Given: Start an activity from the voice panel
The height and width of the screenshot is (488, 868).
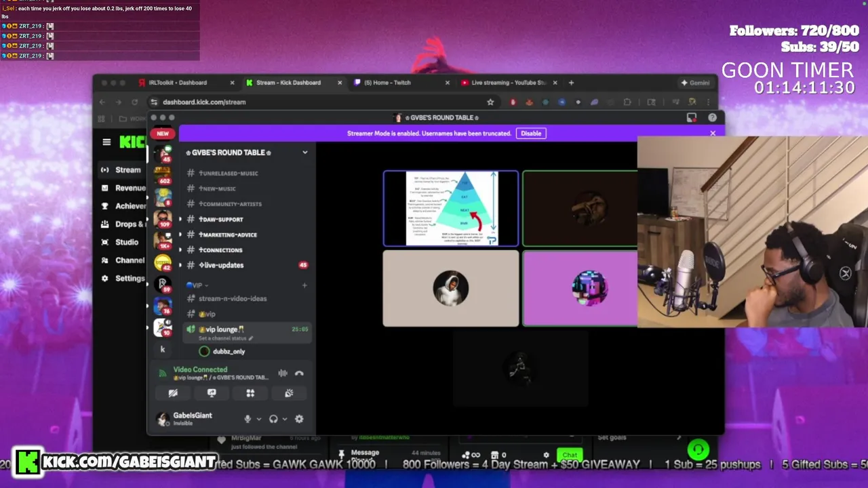Looking at the screenshot, I should [x=250, y=393].
